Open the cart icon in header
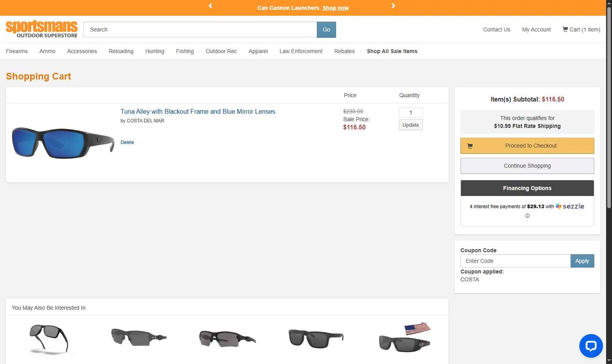 [565, 29]
